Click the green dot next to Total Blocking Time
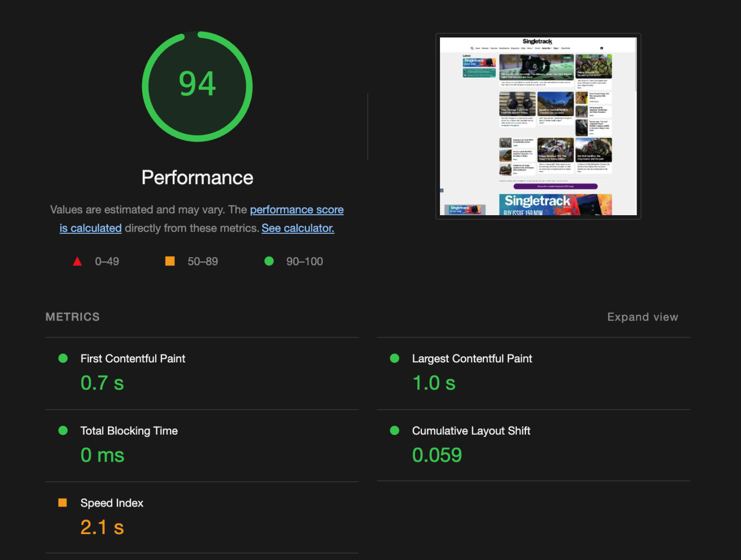The image size is (741, 560). click(x=63, y=430)
